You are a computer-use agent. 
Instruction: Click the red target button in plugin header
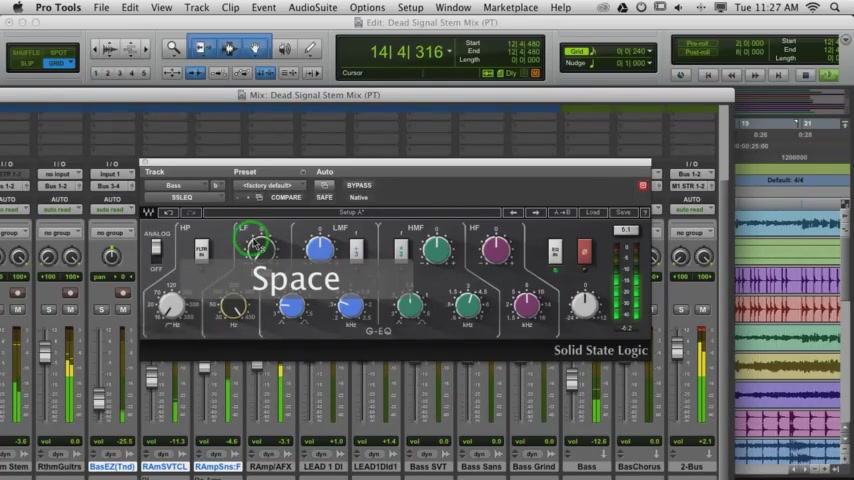643,185
